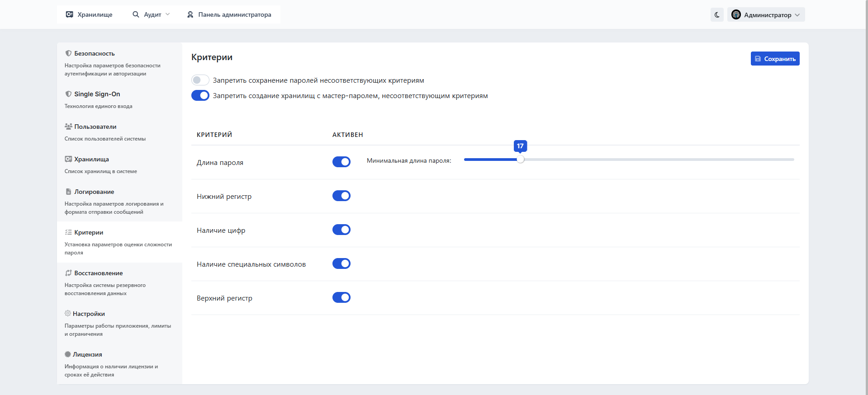The height and width of the screenshot is (395, 868).
Task: Open the Администратор account dropdown
Action: [766, 15]
